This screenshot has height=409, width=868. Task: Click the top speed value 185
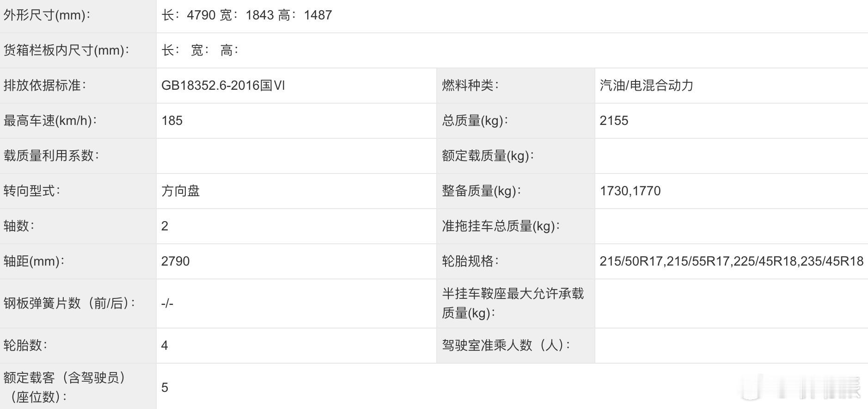[x=172, y=121]
